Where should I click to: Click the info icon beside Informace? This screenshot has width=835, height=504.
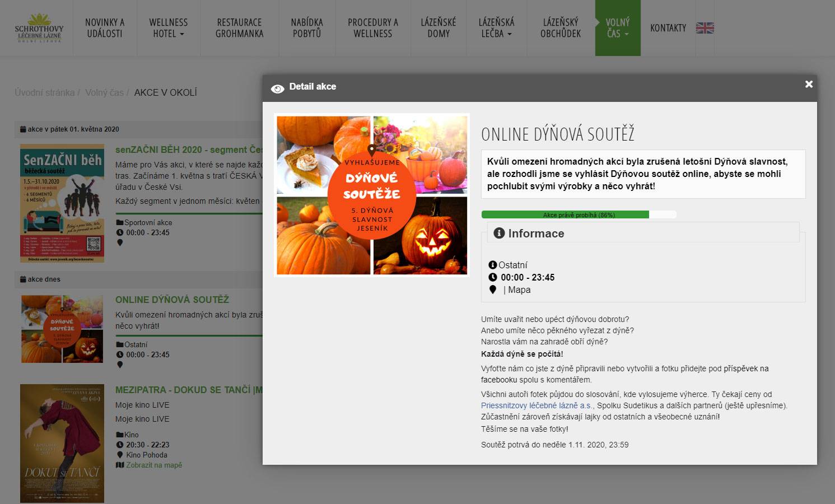[x=499, y=233]
